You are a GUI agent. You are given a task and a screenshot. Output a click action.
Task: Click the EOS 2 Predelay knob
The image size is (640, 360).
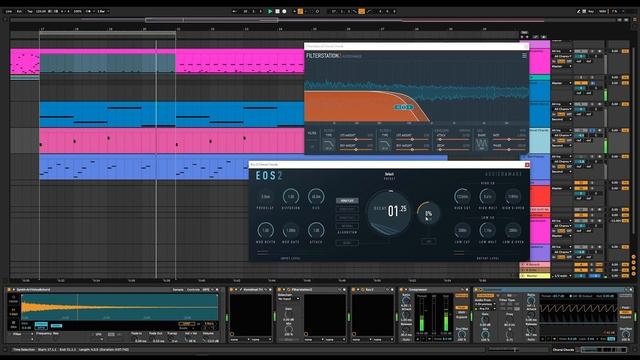point(265,197)
